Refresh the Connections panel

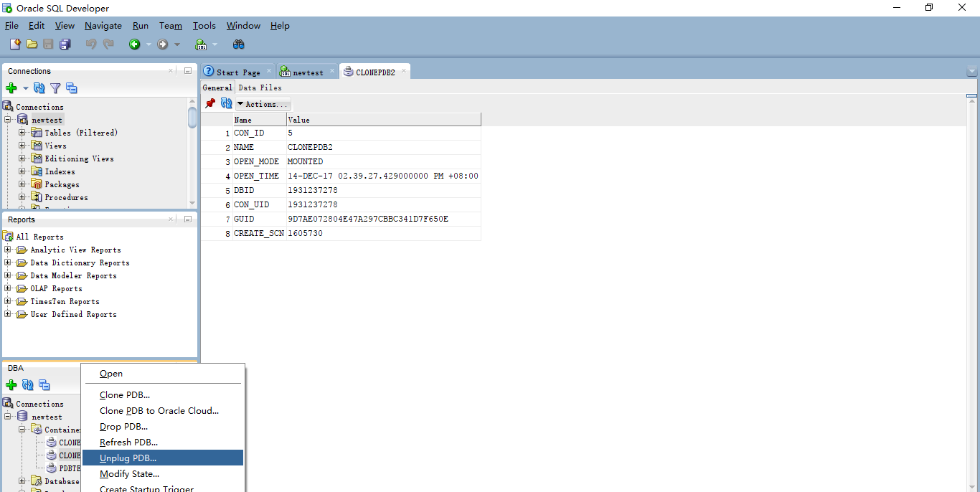[39, 88]
